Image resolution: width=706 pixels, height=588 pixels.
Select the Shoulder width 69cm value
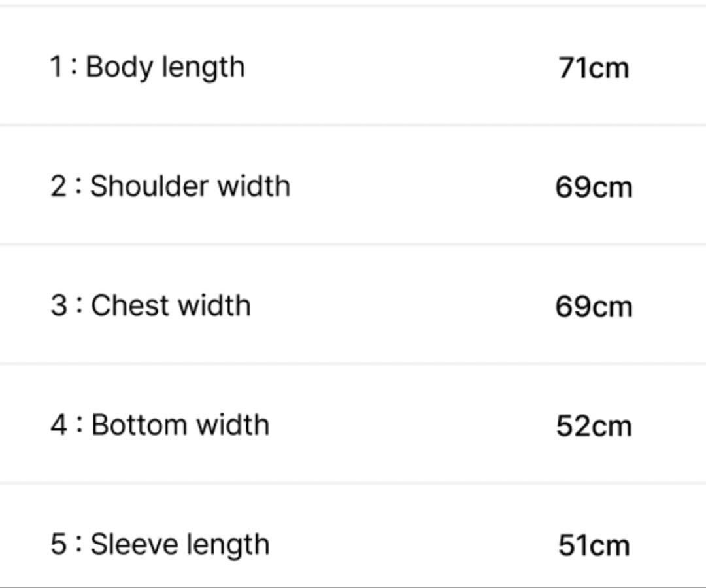coord(594,188)
